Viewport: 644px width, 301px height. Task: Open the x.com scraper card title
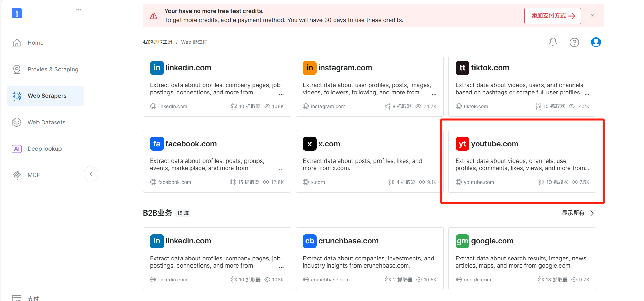pos(329,144)
